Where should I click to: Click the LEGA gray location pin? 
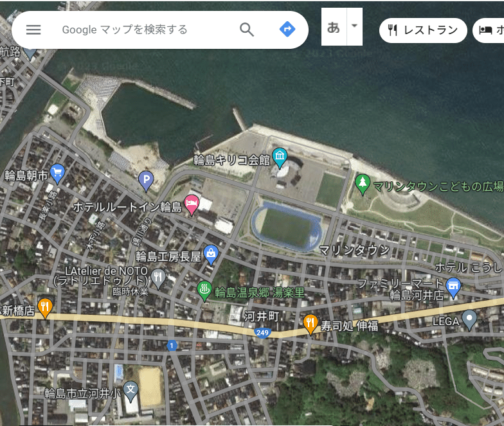click(469, 320)
